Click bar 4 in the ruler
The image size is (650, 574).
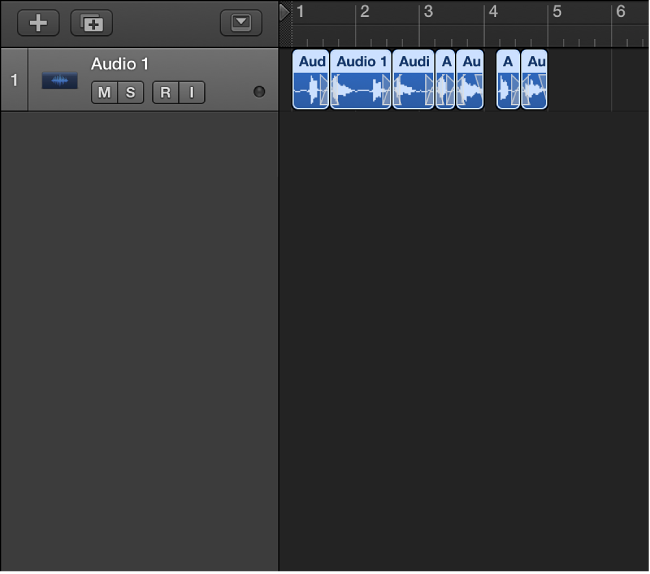point(492,12)
